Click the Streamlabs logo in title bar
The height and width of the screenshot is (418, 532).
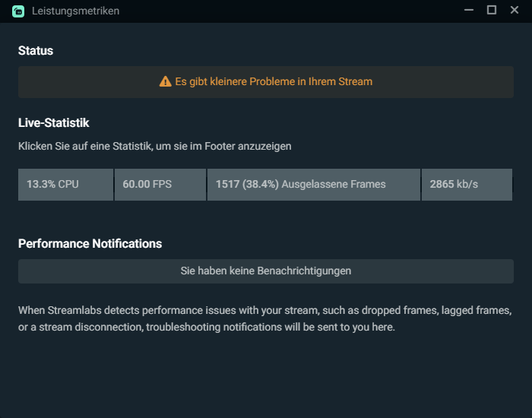coord(18,11)
